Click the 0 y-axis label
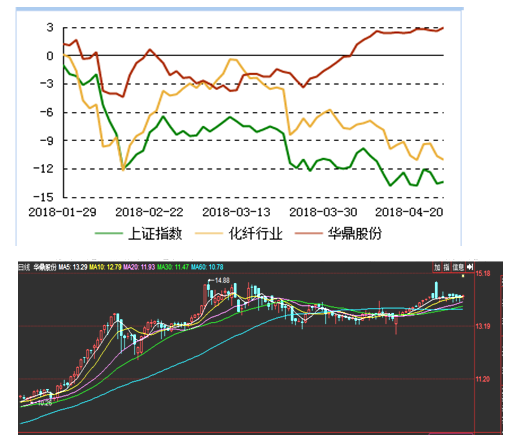510x441 pixels. click(x=50, y=56)
